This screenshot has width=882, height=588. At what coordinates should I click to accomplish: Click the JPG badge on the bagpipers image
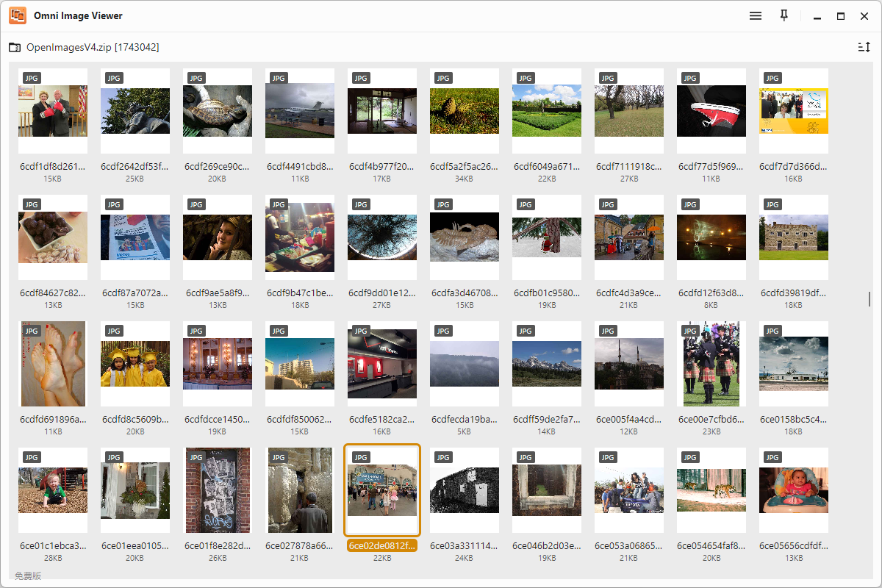pyautogui.click(x=689, y=330)
